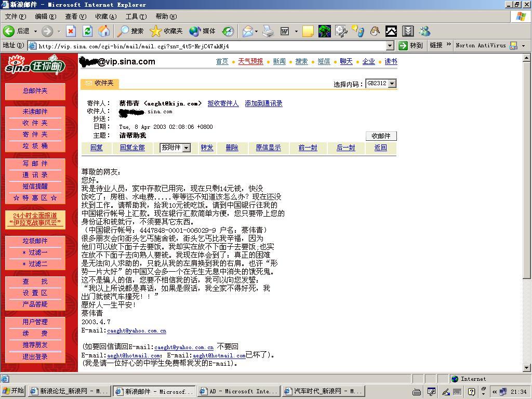Click the 转到 Go button
Viewport: 532px width, 399px height.
[x=411, y=46]
